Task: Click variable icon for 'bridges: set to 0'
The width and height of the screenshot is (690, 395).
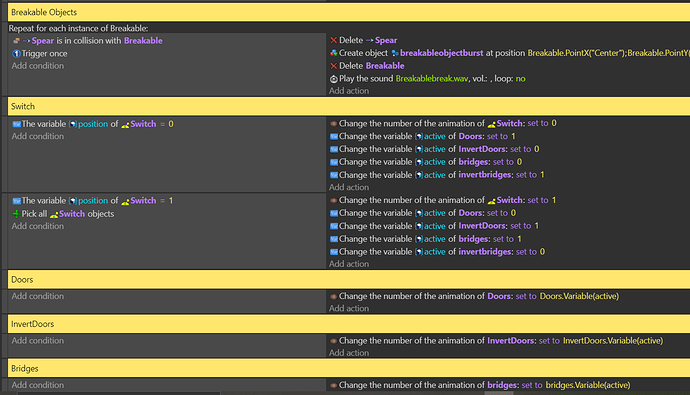Action: point(334,162)
